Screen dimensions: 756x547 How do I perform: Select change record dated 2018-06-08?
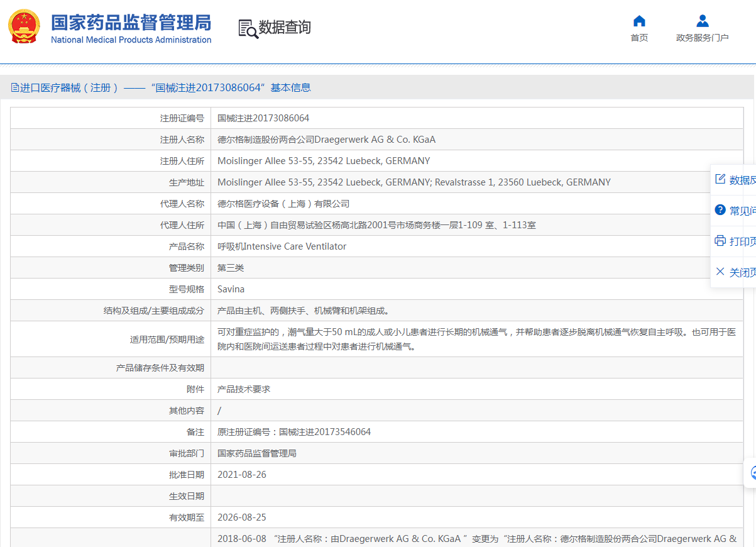coord(477,539)
